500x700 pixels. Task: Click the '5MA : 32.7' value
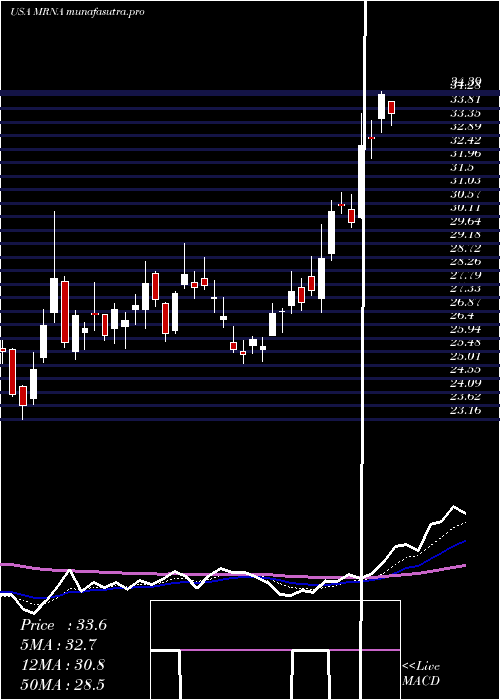58,645
